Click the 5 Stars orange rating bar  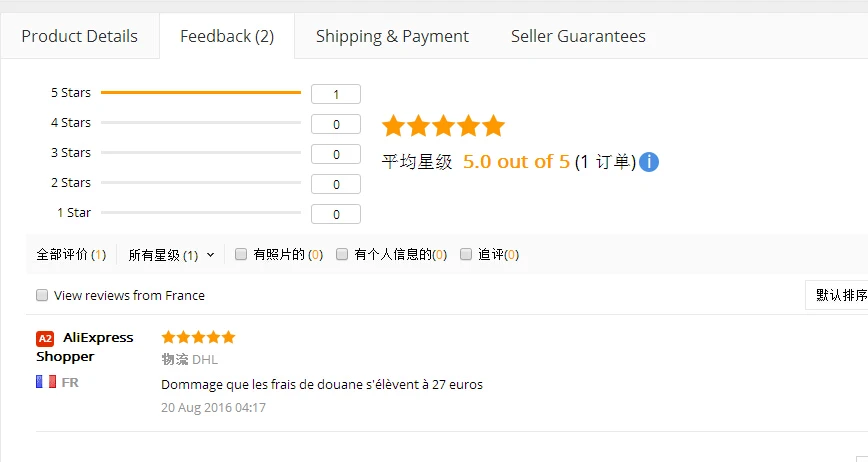pyautogui.click(x=201, y=92)
